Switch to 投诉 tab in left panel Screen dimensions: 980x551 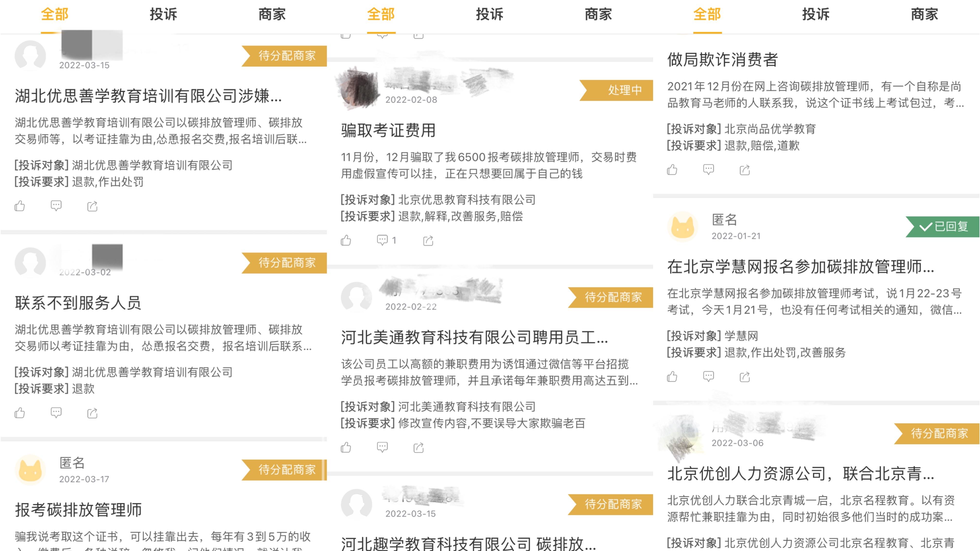pos(163,14)
